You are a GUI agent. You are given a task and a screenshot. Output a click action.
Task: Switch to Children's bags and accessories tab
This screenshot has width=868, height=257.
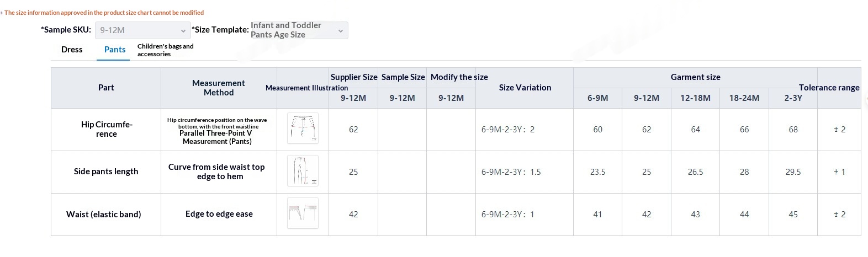pos(165,50)
